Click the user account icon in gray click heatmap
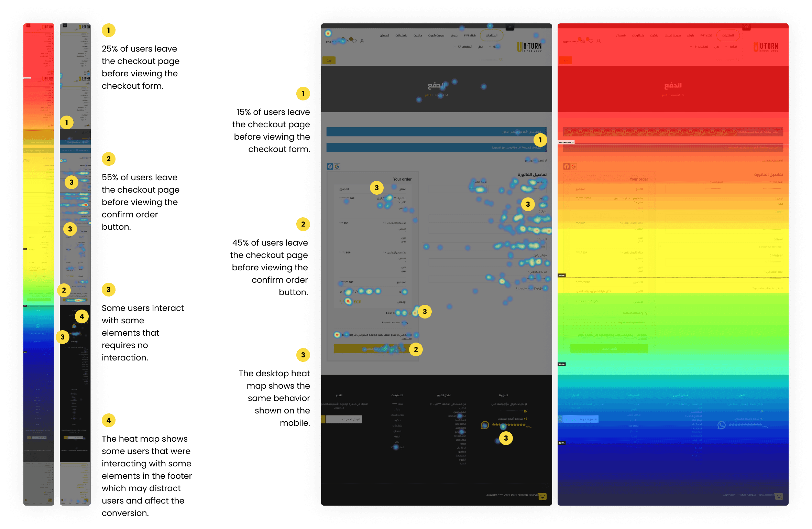Viewport: 812px width, 529px height. pos(362,41)
